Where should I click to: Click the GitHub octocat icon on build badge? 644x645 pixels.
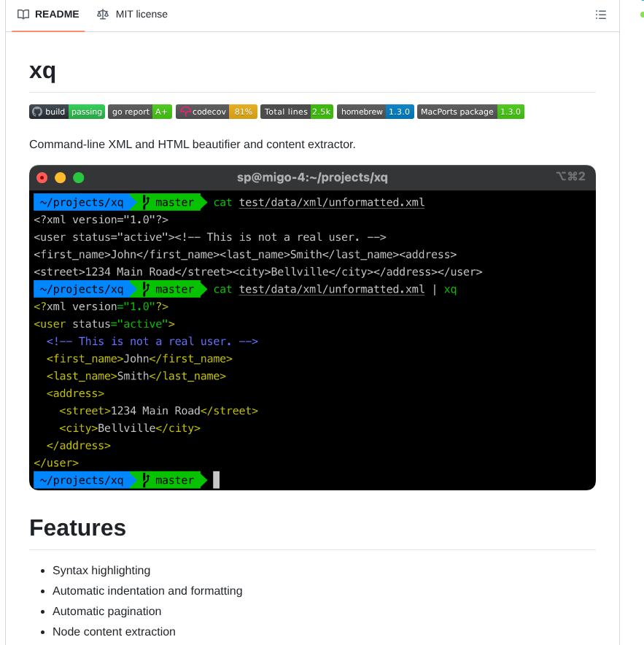pos(38,112)
